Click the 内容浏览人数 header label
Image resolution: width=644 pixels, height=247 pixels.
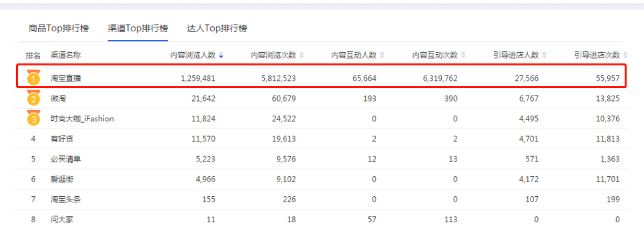tap(193, 55)
